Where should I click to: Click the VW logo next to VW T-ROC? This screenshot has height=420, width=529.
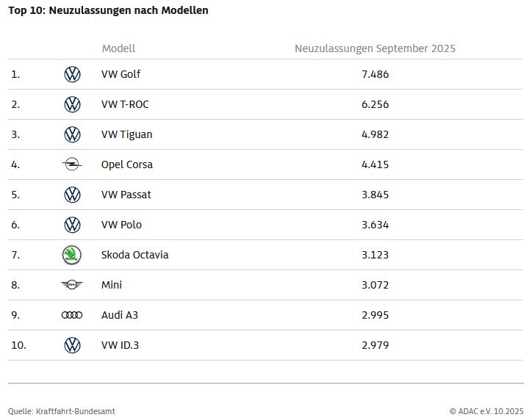[x=72, y=104]
